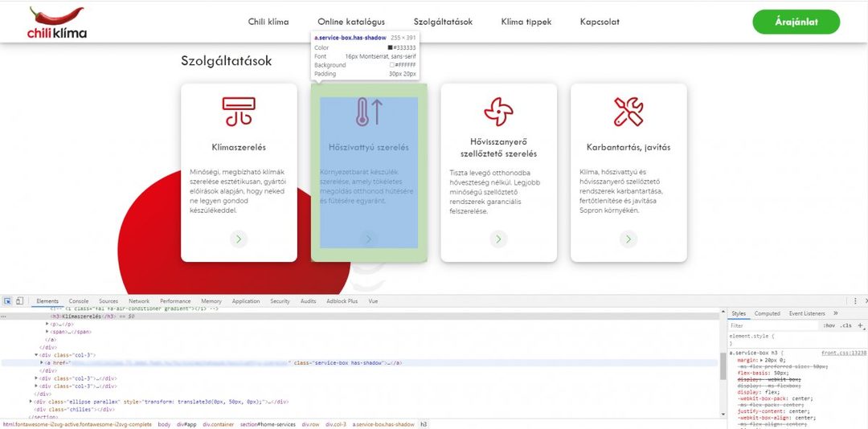868x429 pixels.
Task: Activate the inspect element picker icon
Action: click(x=8, y=301)
